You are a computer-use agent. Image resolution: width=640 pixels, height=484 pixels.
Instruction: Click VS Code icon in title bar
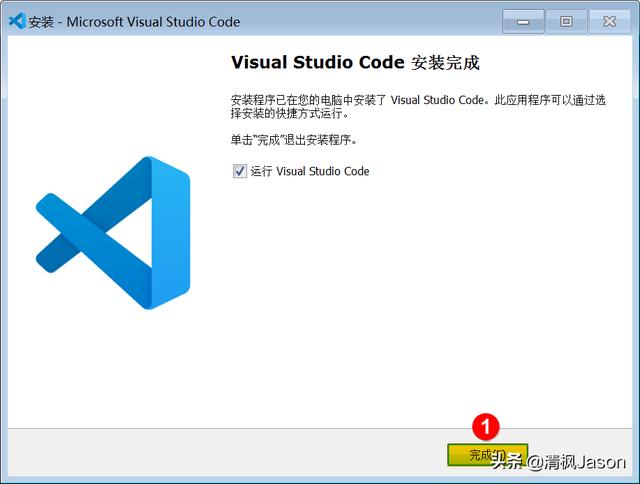(x=17, y=21)
